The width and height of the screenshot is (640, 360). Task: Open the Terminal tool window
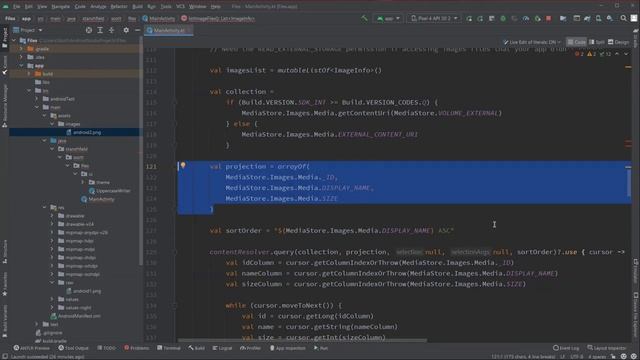point(169,348)
